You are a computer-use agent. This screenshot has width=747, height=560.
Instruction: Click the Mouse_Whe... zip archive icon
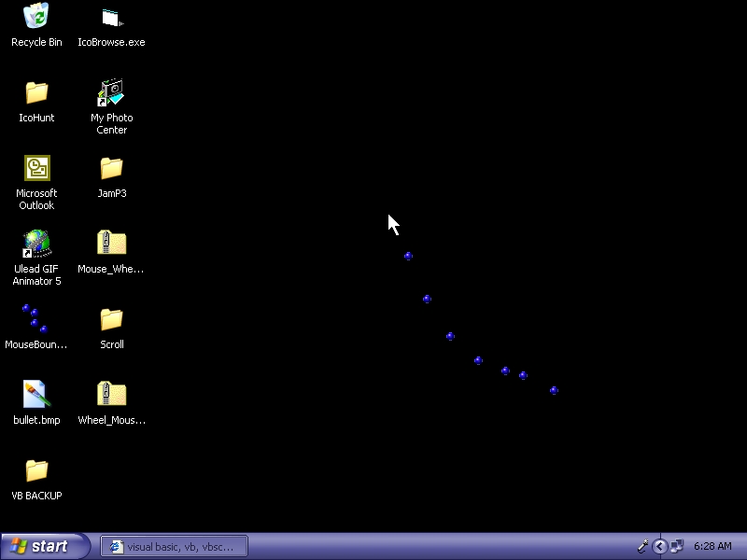111,244
